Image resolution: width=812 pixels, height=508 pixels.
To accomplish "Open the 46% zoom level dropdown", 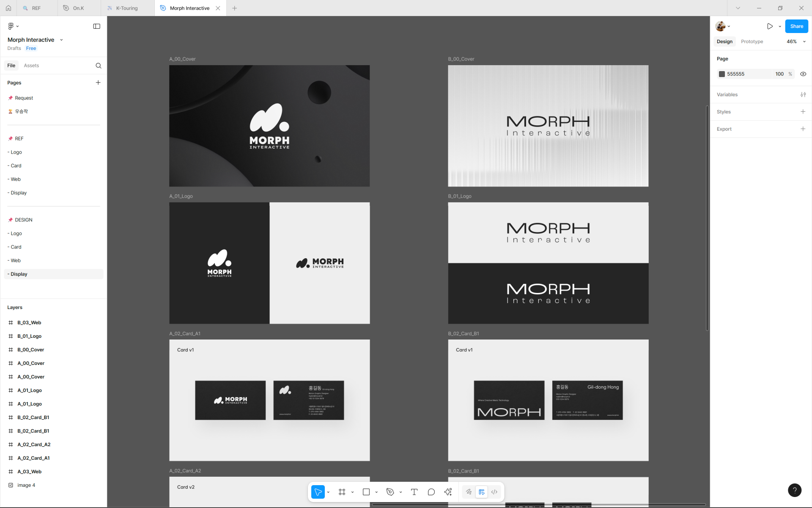I will click(x=796, y=41).
